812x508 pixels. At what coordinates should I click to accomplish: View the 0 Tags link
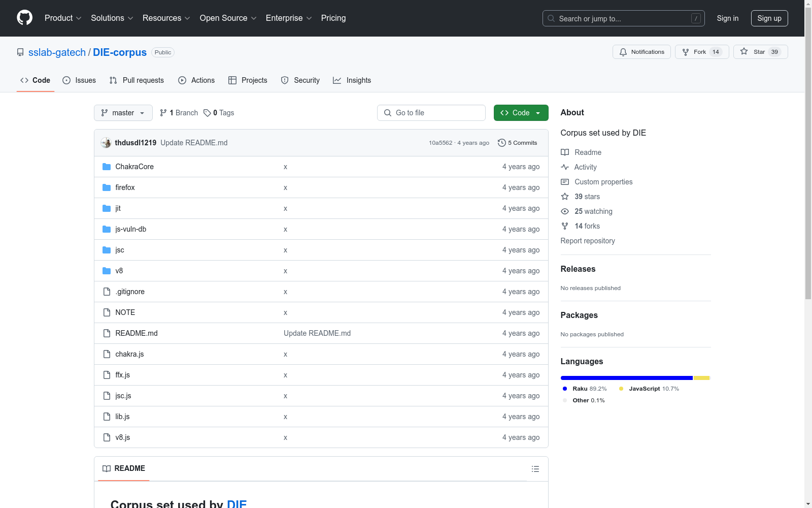click(x=219, y=113)
